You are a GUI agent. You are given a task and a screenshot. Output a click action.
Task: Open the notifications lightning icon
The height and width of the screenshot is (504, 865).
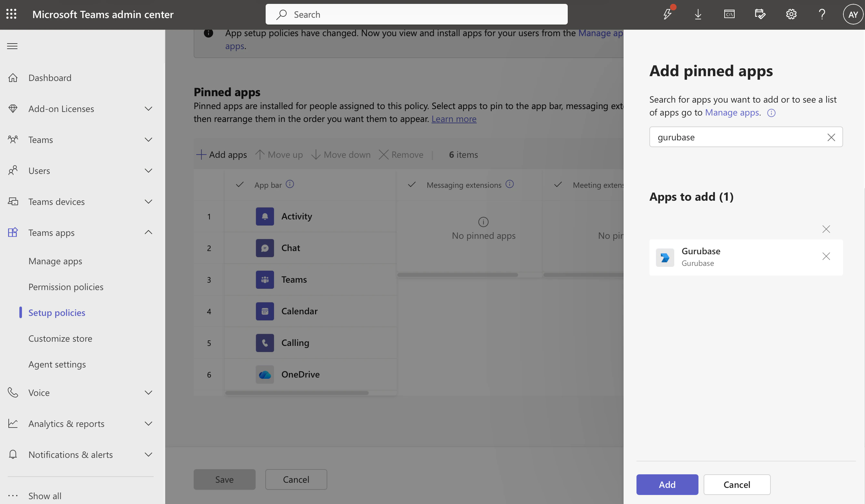[667, 14]
